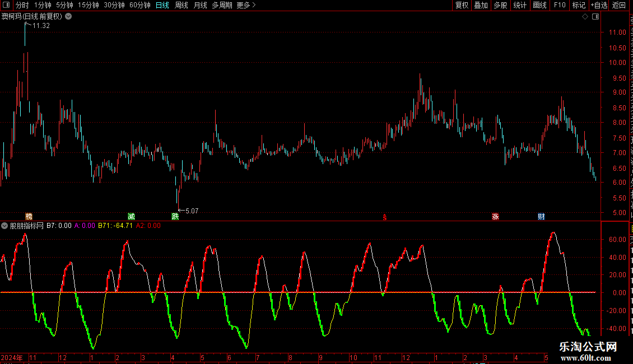Switch to the 日线 daily chart
The image size is (633, 364).
point(162,5)
